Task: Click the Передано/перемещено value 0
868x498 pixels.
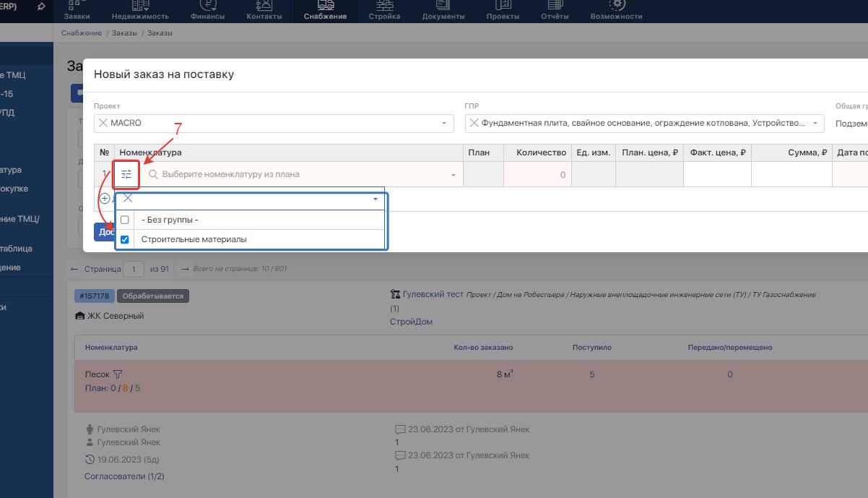Action: pos(730,374)
